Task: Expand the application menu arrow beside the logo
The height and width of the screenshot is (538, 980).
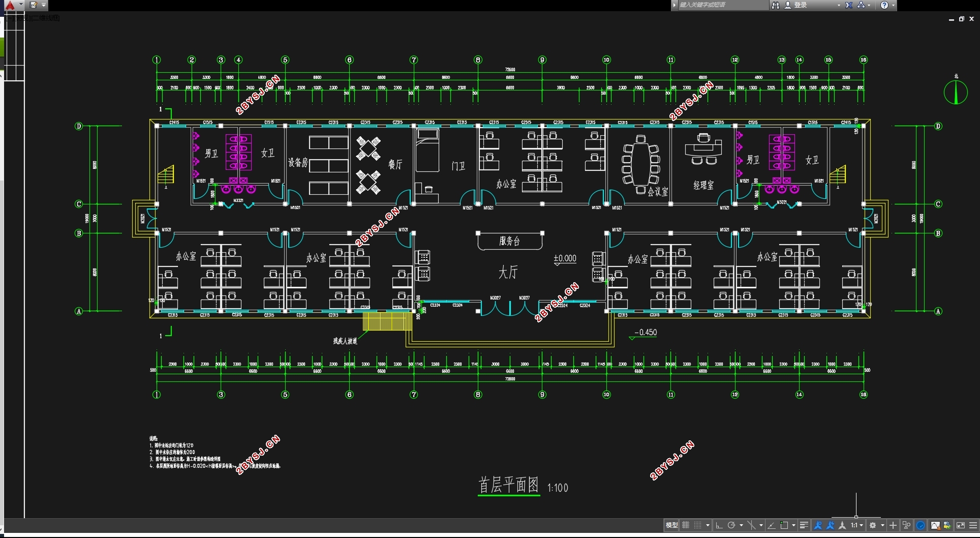Action: [x=21, y=5]
